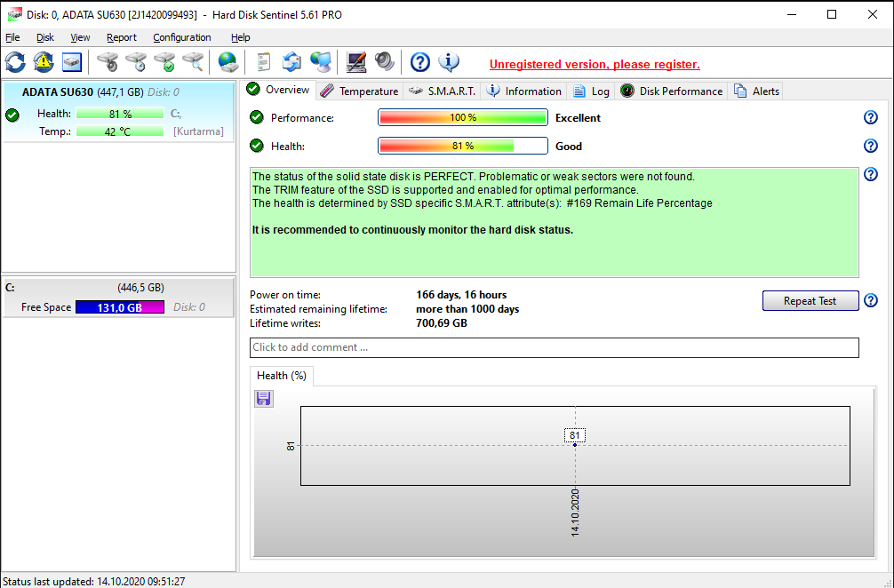Click the speaker sound icon in toolbar
The image size is (894, 588).
click(385, 62)
